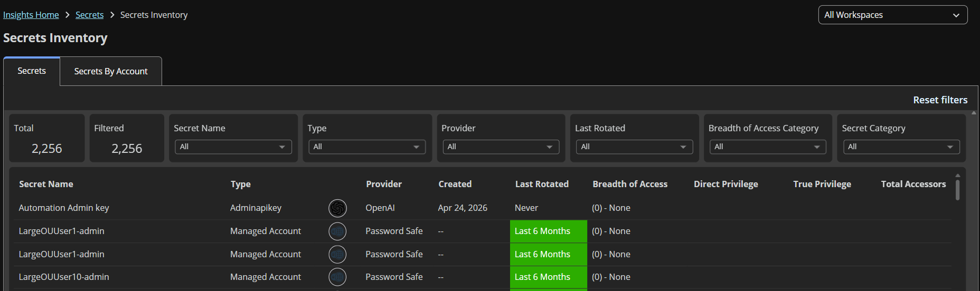Select LargeOUUser10-admin secret name
980x291 pixels.
pos(64,277)
